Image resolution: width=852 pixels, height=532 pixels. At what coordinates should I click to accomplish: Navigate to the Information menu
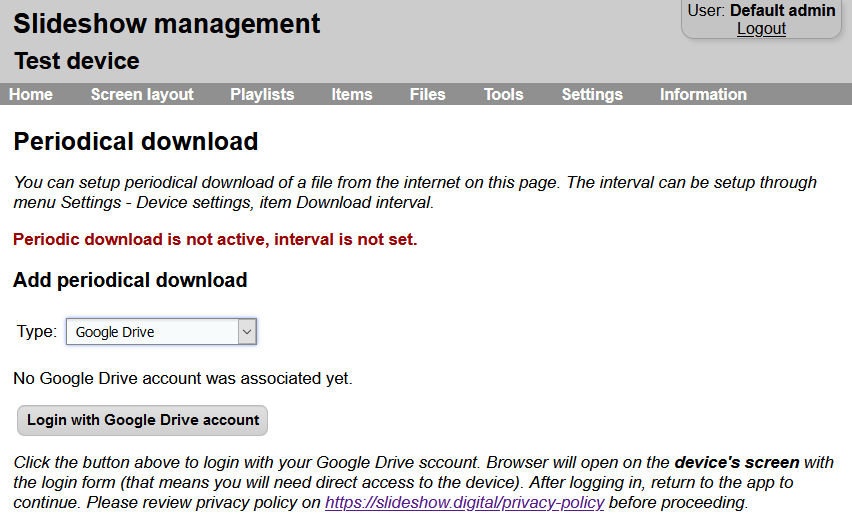(x=703, y=94)
